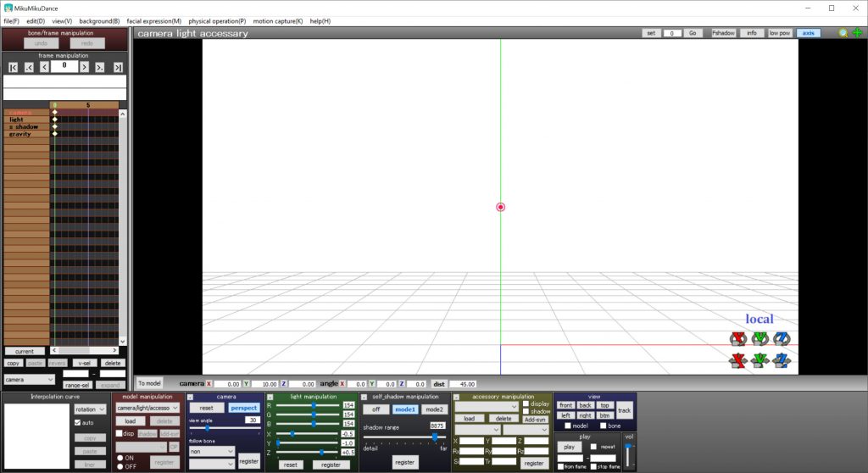Open the follow bone 'non' dropdown
The height and width of the screenshot is (473, 868).
click(x=211, y=452)
